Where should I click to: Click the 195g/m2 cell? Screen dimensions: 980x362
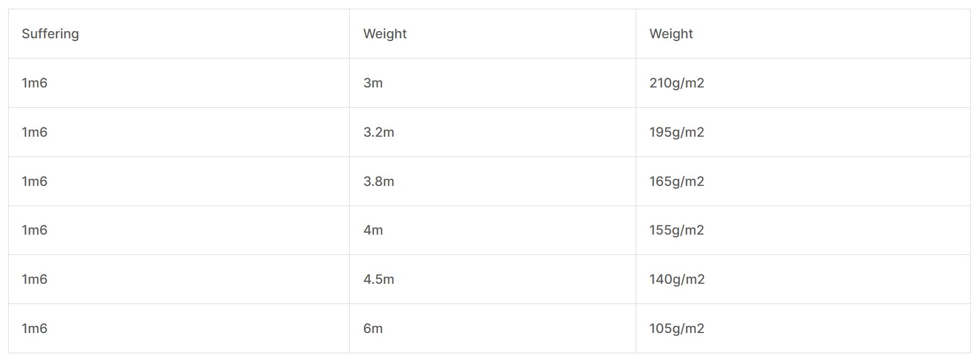677,132
